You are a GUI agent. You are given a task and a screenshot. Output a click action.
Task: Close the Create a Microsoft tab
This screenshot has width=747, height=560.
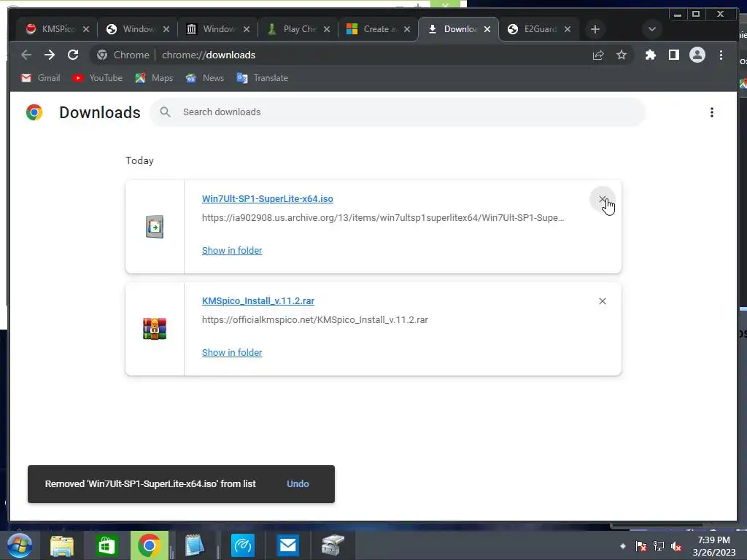point(407,29)
